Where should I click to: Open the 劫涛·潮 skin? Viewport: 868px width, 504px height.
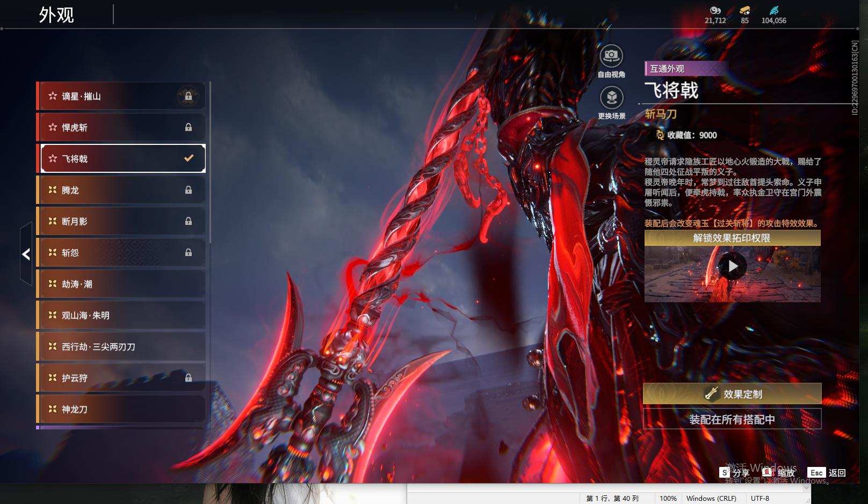tap(121, 284)
